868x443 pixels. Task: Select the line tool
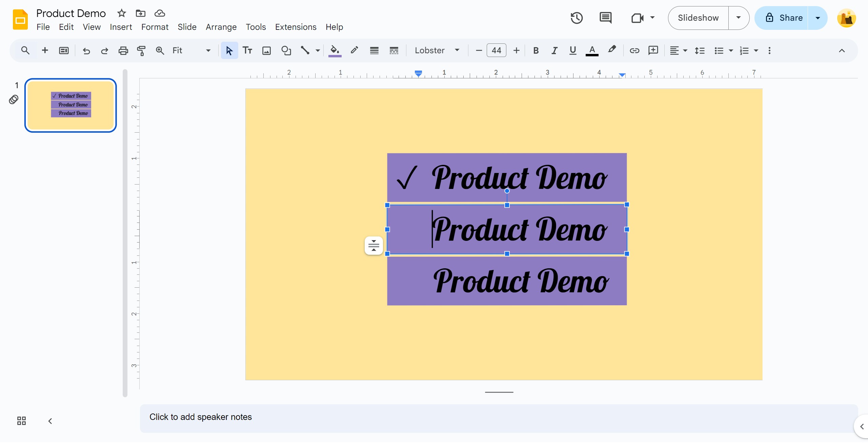coord(305,51)
